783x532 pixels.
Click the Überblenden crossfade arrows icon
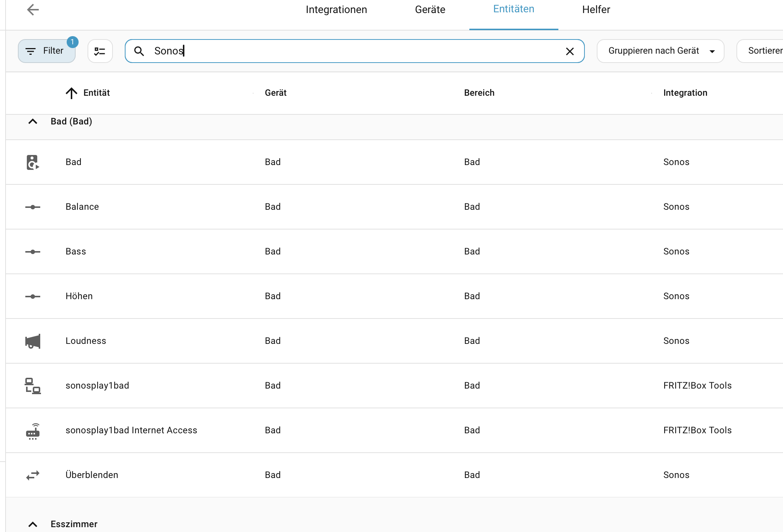coord(33,475)
